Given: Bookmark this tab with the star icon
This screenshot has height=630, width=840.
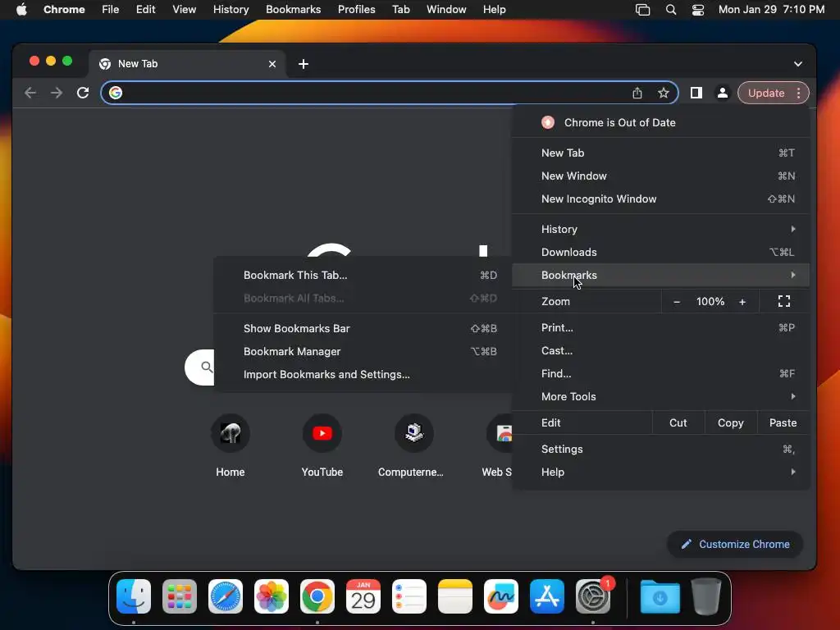Looking at the screenshot, I should click(x=663, y=93).
